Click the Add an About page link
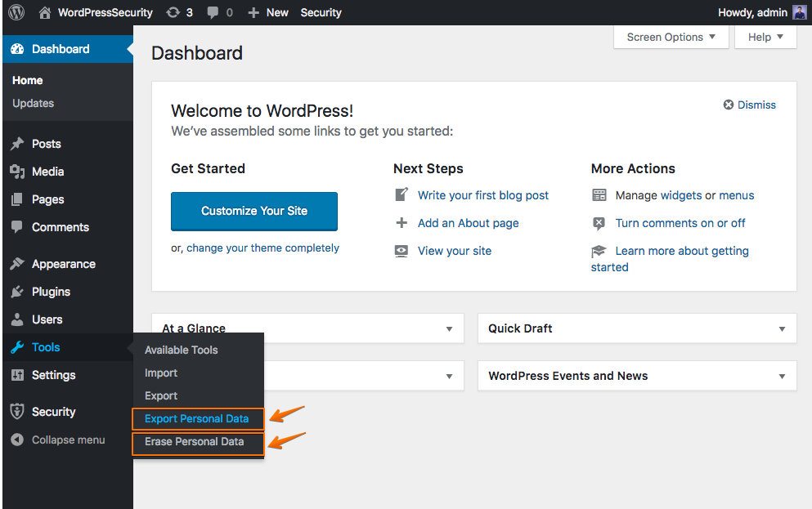 coord(468,224)
